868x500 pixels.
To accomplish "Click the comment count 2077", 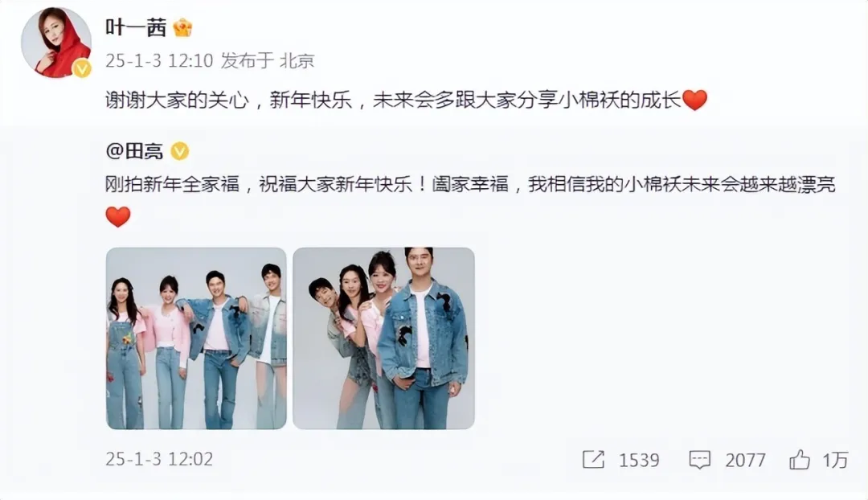I will (x=745, y=460).
